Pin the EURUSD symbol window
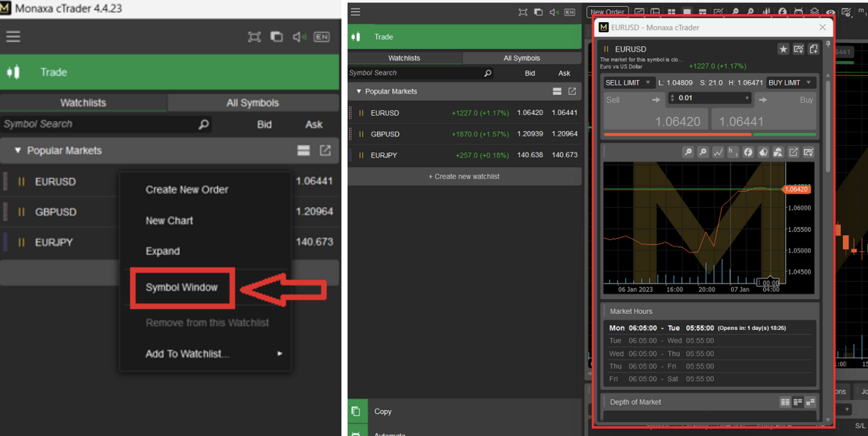This screenshot has height=436, width=868. [829, 44]
